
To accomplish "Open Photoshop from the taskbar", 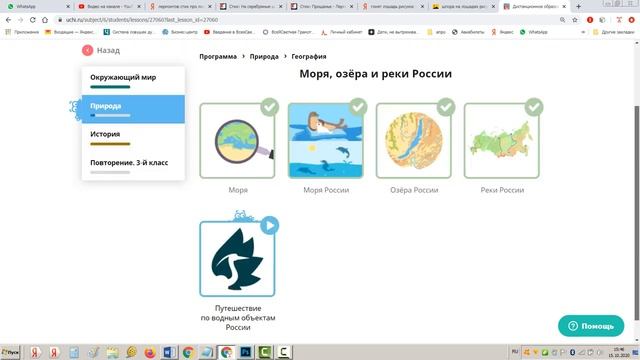I will click(246, 352).
